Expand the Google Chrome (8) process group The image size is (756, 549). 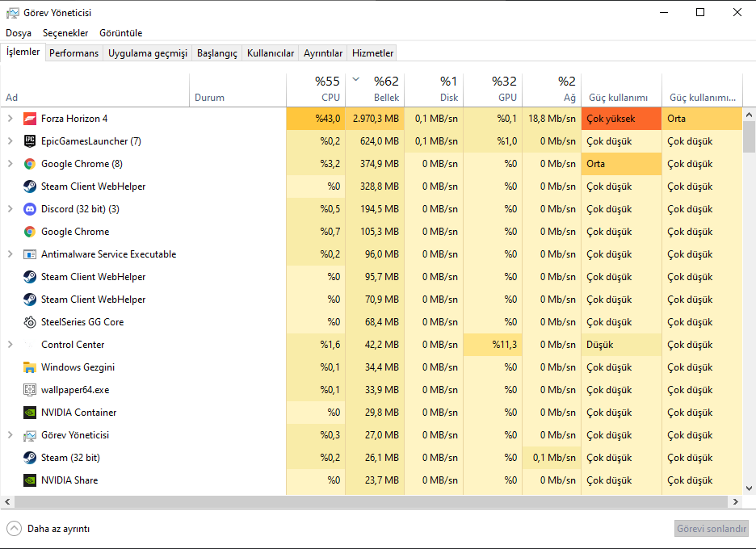10,164
